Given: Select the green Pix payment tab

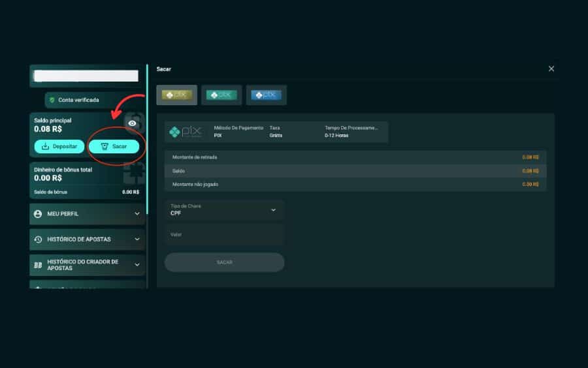Looking at the screenshot, I should [x=221, y=95].
